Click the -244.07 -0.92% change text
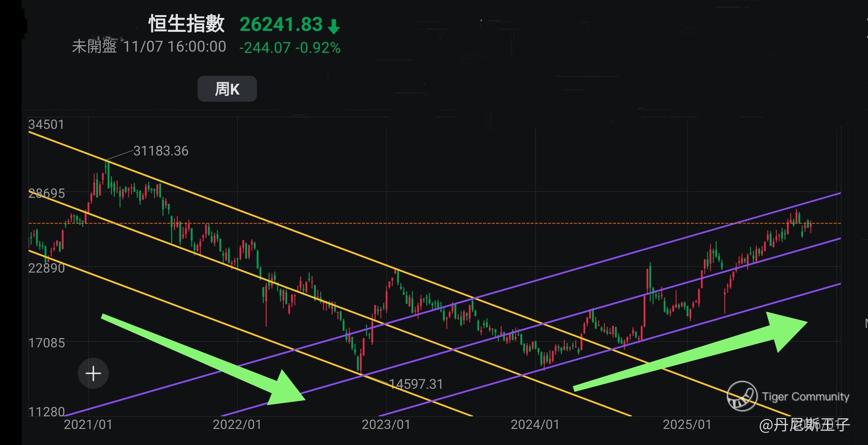The image size is (868, 445). pos(290,48)
